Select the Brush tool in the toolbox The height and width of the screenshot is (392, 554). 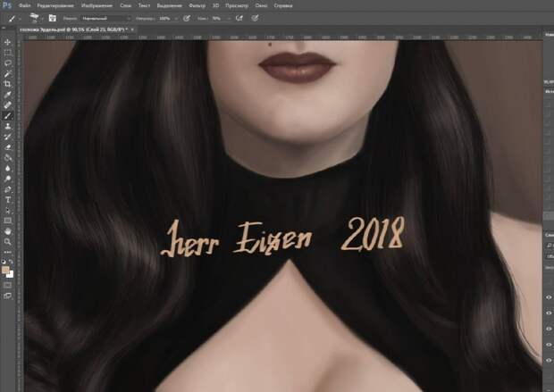click(7, 115)
